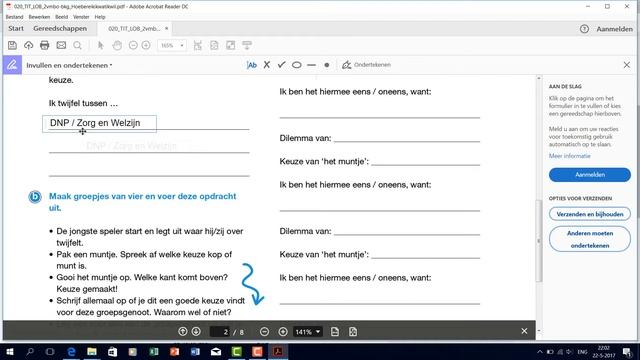This screenshot has height=360, width=640.
Task: Open PowerPoint from the taskbar
Action: 175,351
